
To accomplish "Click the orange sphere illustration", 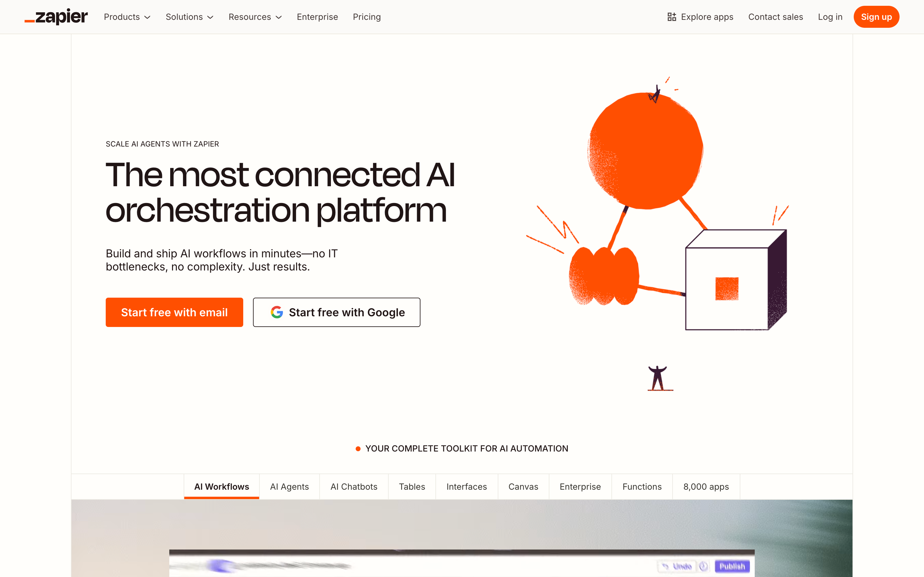I will coord(645,151).
